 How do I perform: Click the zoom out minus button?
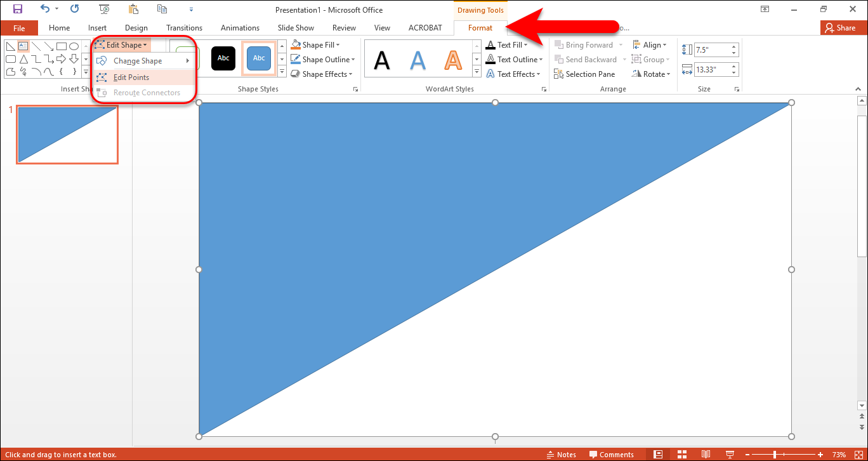746,455
